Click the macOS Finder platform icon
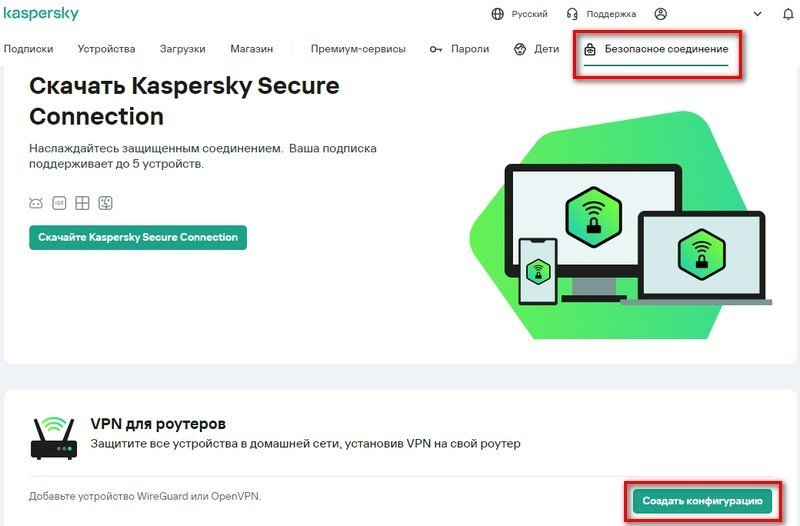Image resolution: width=800 pixels, height=526 pixels. (x=105, y=203)
